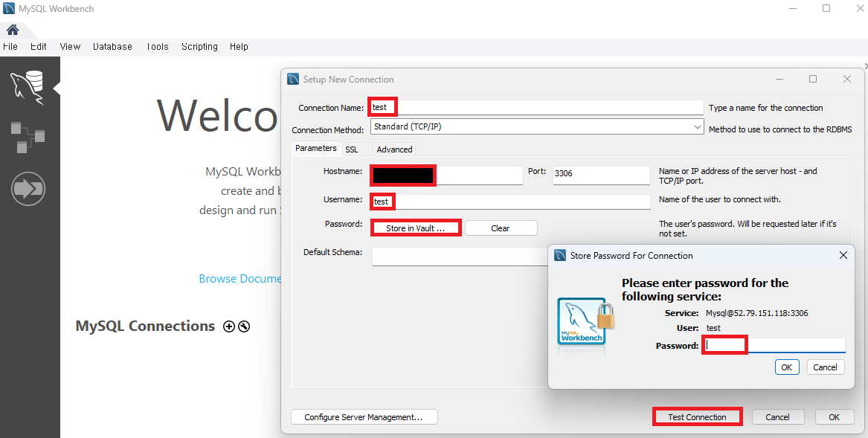Cancel the Setup New Connection dialog
The height and width of the screenshot is (438, 868).
tap(777, 417)
